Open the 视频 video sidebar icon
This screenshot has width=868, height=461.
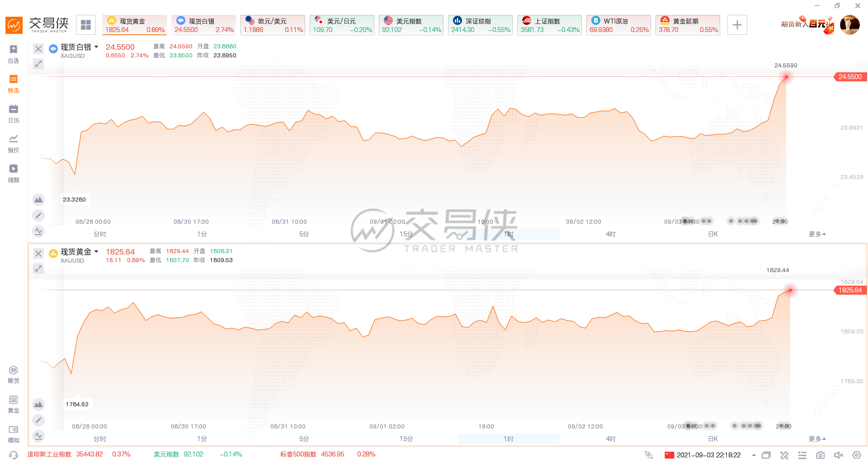[x=14, y=173]
